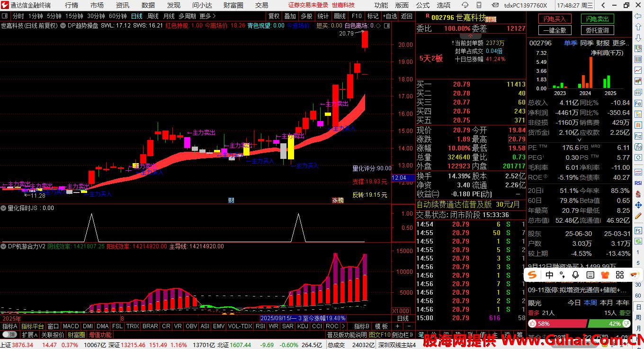Open the 公式 menu

click(x=423, y=5)
